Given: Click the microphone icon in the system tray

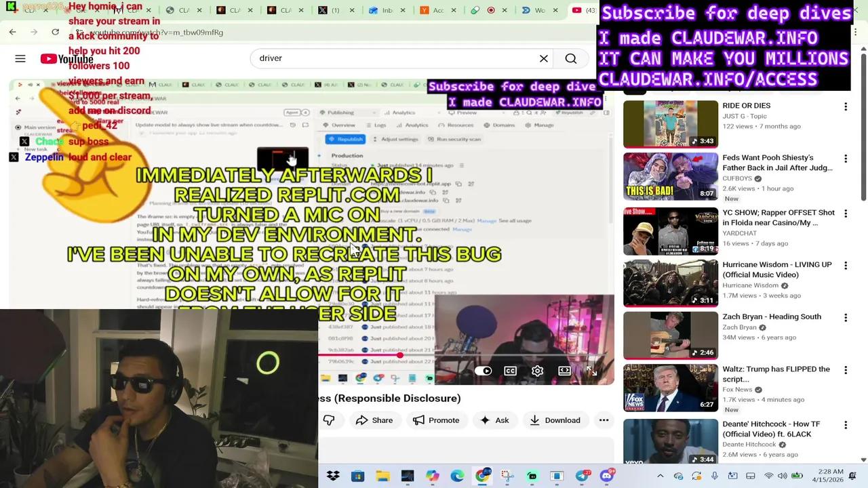Looking at the screenshot, I should point(714,476).
